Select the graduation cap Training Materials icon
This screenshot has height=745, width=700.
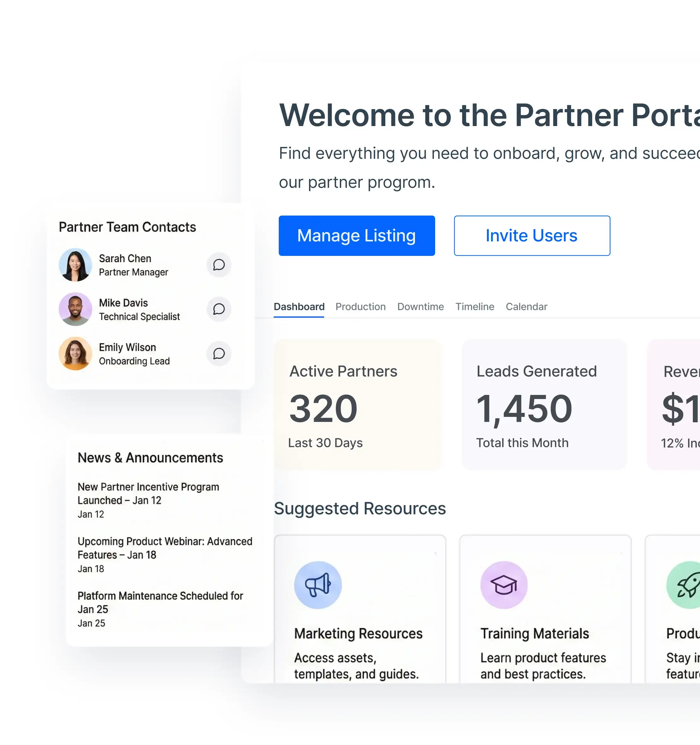504,585
